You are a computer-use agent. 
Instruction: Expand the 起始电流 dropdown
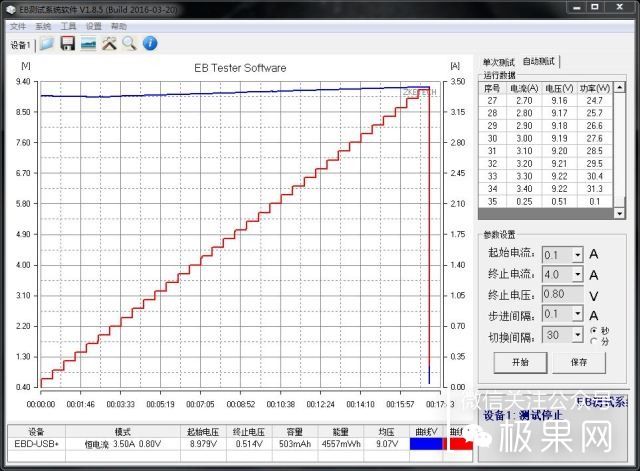[x=577, y=255]
